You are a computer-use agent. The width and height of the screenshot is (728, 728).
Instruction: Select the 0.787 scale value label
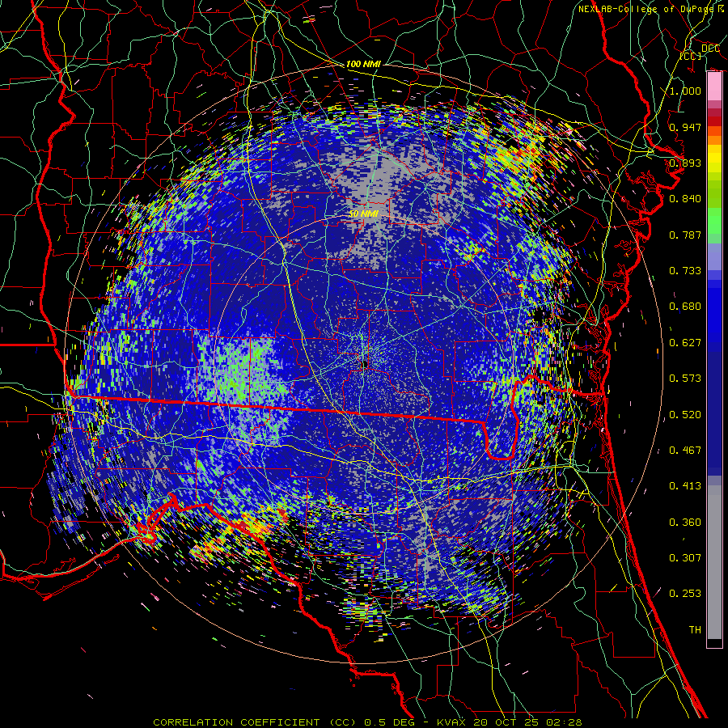point(685,235)
